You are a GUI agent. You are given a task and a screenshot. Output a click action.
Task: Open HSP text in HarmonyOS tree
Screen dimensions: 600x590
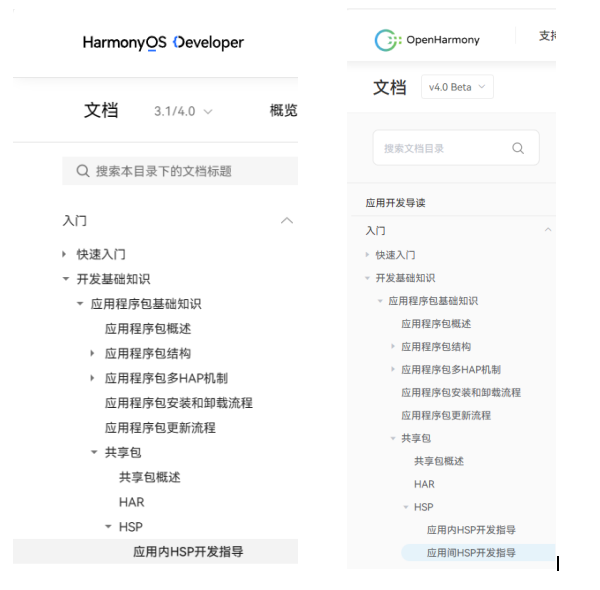coord(131,527)
